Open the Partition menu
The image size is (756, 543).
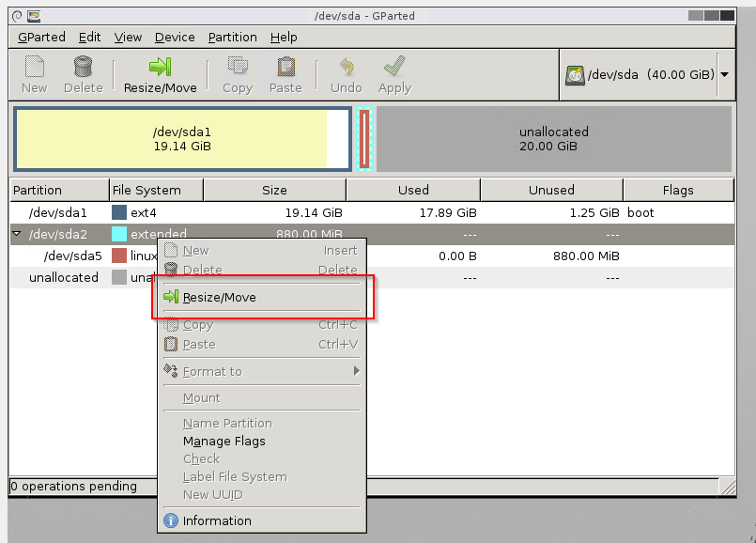(232, 38)
